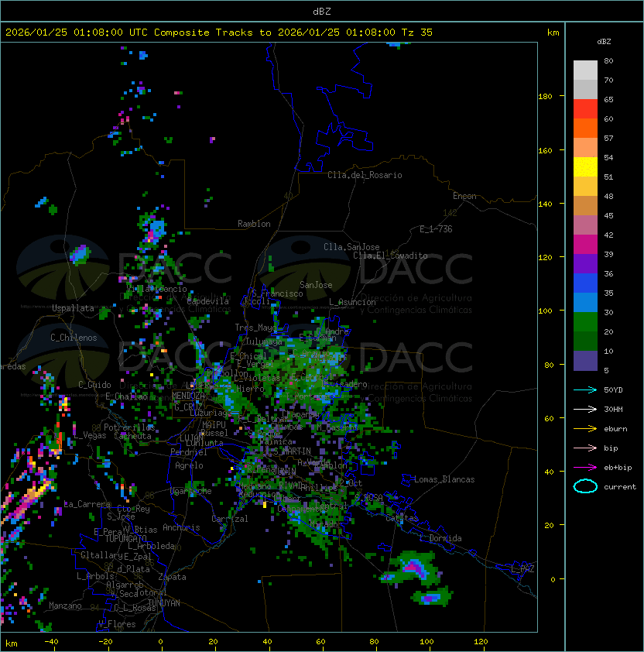Click the cyan 'current' ellipse symbol in legend
This screenshot has width=644, height=652.
pos(585,486)
